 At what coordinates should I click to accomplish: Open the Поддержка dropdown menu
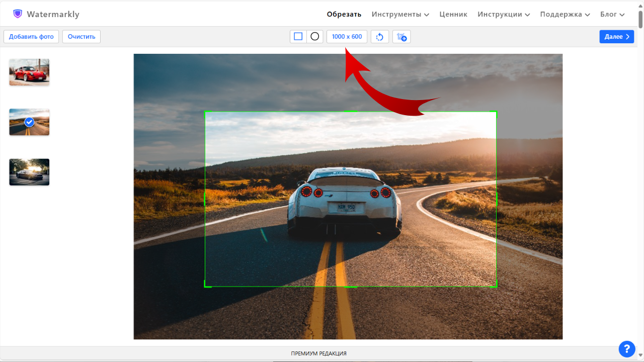565,14
